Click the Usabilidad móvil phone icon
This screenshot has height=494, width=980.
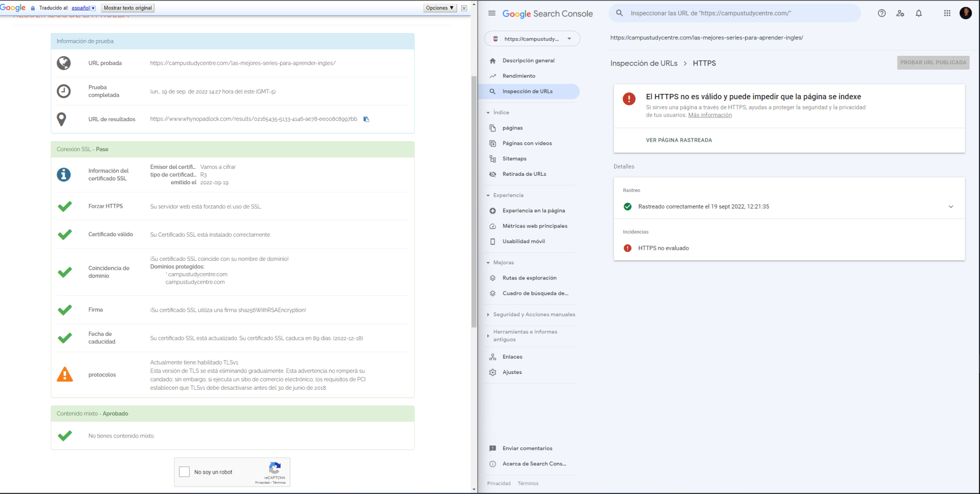493,242
